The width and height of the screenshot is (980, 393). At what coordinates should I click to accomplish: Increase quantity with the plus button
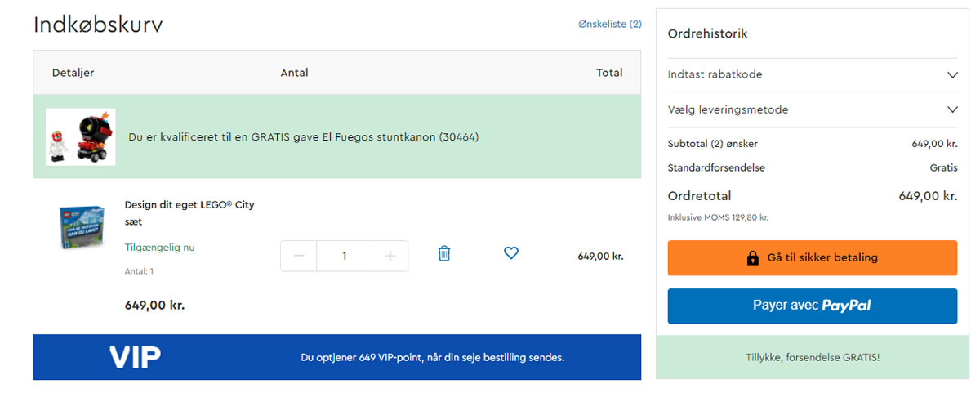[x=390, y=256]
